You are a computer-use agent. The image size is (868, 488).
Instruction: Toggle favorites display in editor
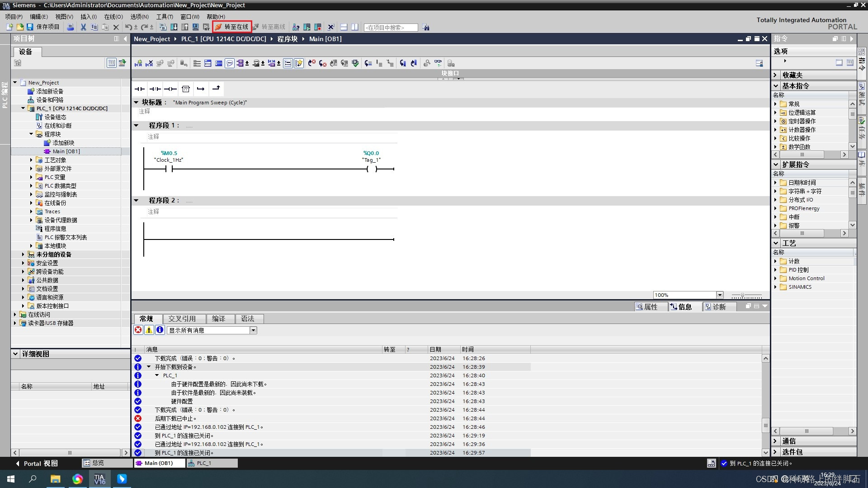coord(298,63)
